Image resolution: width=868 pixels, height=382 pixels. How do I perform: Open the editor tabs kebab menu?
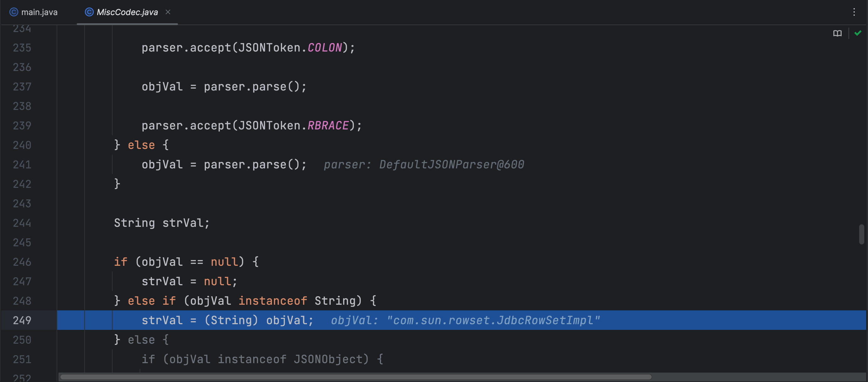click(x=854, y=12)
